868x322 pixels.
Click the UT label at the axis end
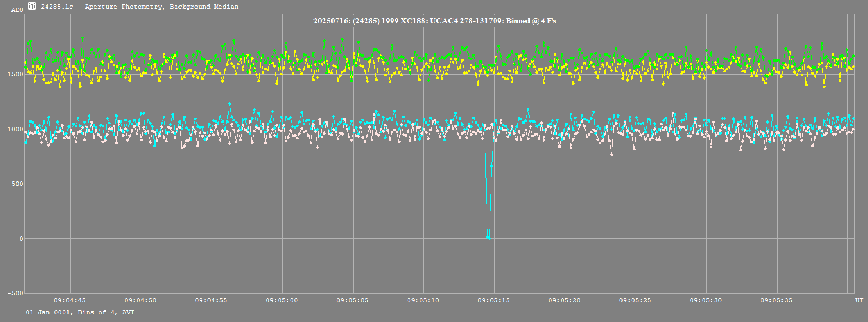pyautogui.click(x=859, y=300)
